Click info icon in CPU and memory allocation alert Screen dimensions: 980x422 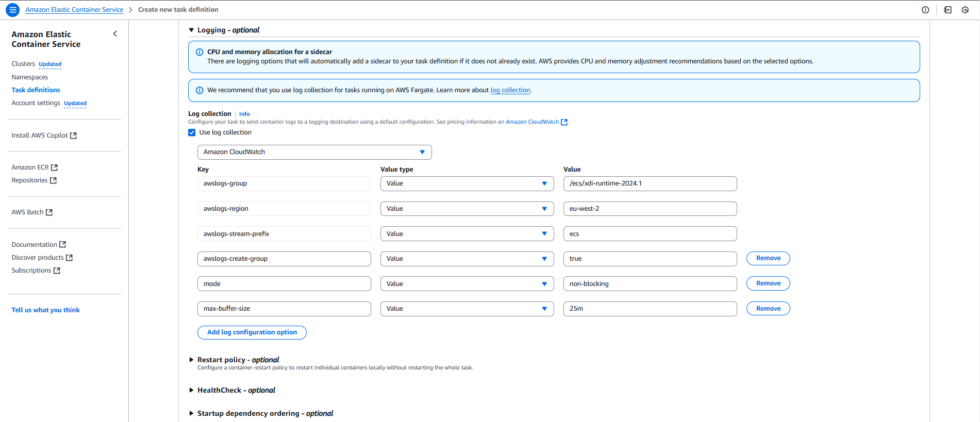point(200,52)
